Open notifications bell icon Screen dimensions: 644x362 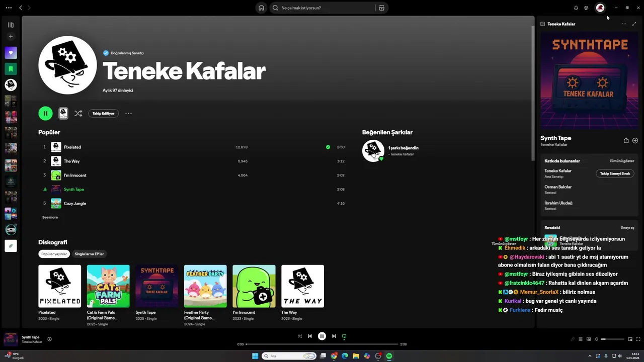tap(576, 8)
